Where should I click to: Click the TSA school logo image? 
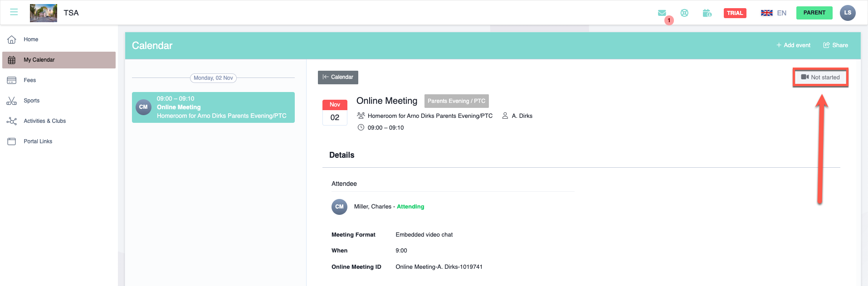pyautogui.click(x=44, y=13)
